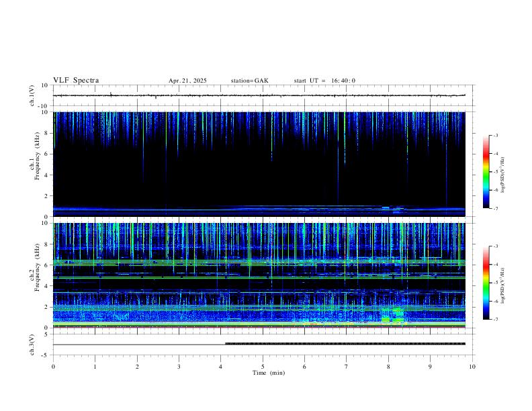
Task: Click the ch.2 colorbar "log(PSD)" label
Action: coord(503,285)
